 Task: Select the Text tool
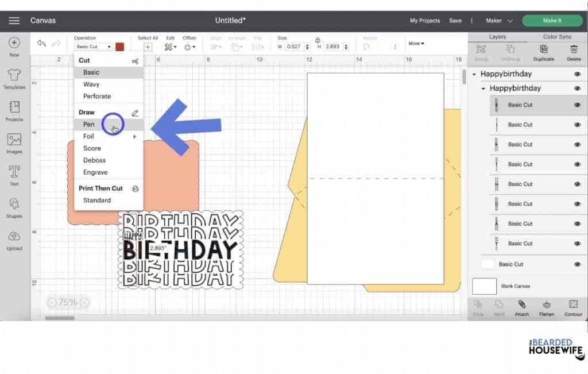click(x=13, y=175)
